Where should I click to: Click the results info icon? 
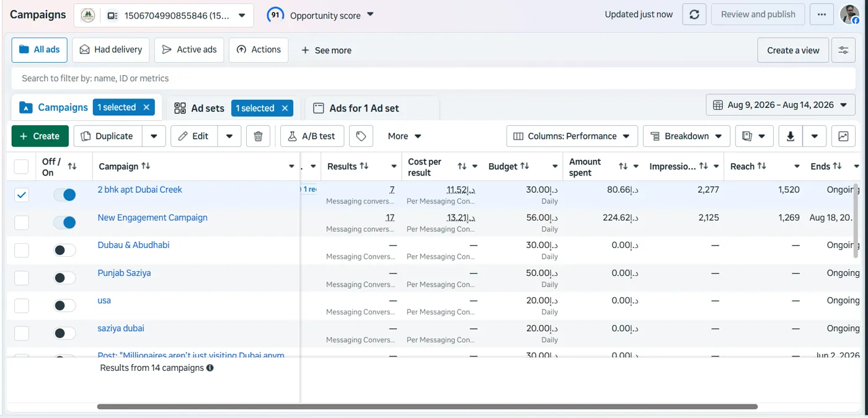coord(210,368)
